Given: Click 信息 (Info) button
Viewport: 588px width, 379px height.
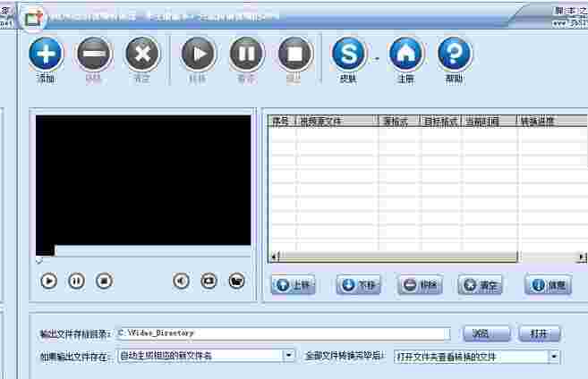Looking at the screenshot, I should pyautogui.click(x=549, y=285).
